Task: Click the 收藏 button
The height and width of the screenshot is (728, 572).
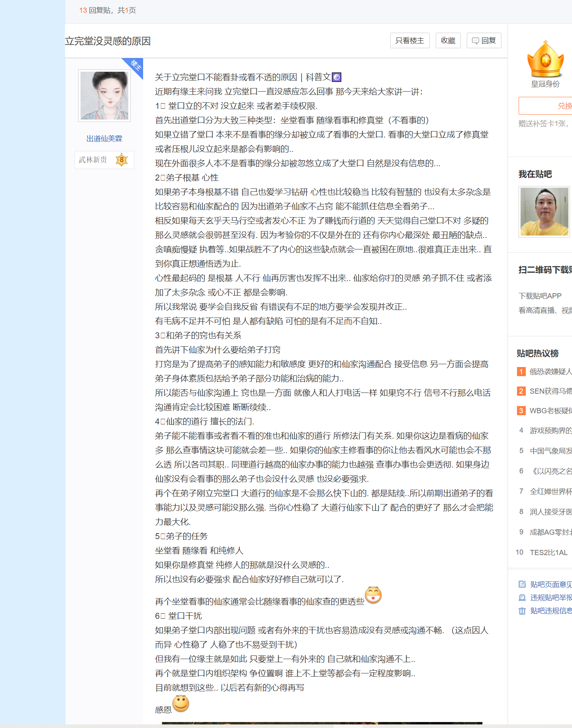Action: coord(448,41)
